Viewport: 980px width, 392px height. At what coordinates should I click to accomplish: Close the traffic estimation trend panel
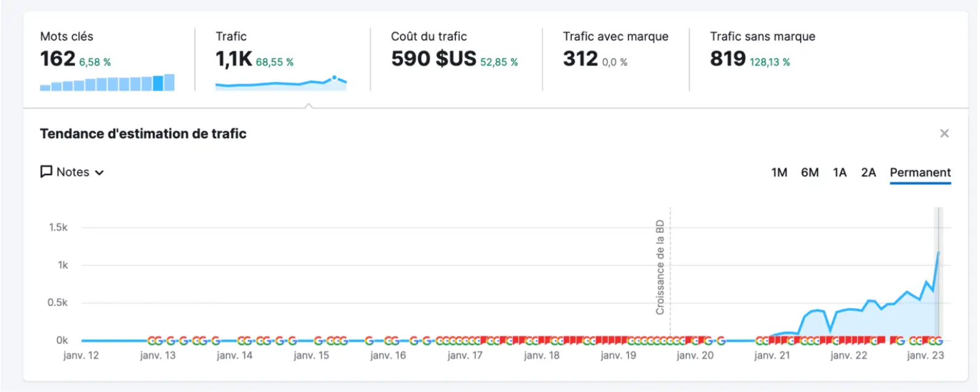pos(944,134)
